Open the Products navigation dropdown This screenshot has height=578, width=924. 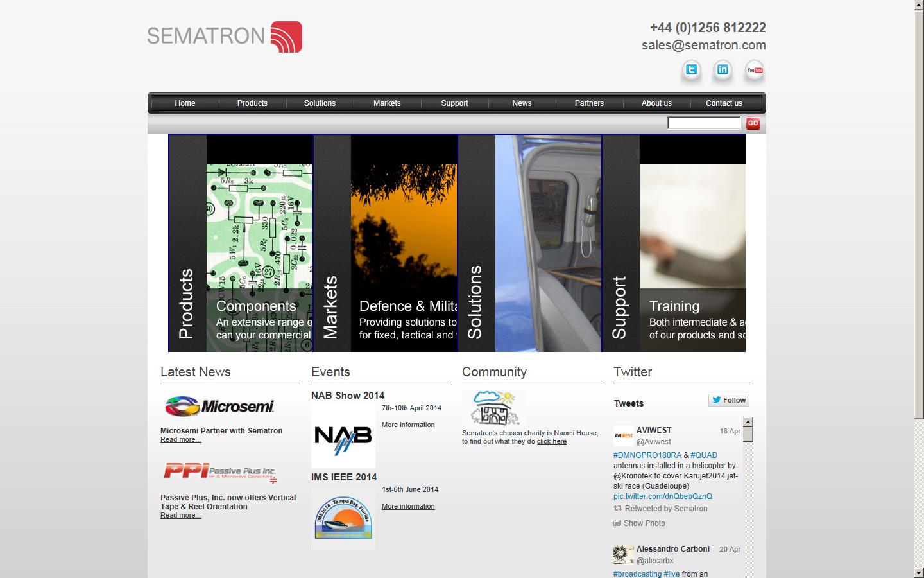[252, 103]
